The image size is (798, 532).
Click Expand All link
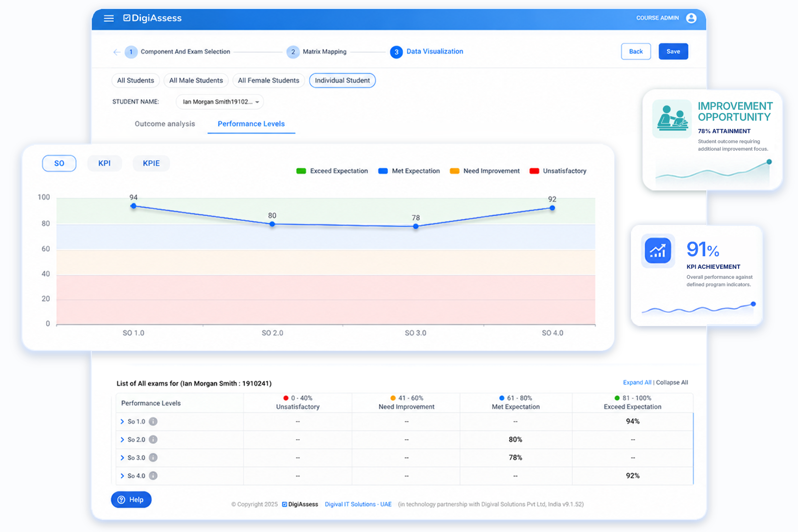point(637,382)
